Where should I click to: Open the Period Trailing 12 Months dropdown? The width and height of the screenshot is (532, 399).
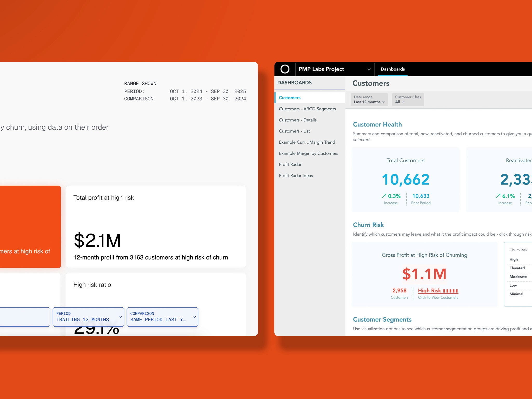pos(88,317)
